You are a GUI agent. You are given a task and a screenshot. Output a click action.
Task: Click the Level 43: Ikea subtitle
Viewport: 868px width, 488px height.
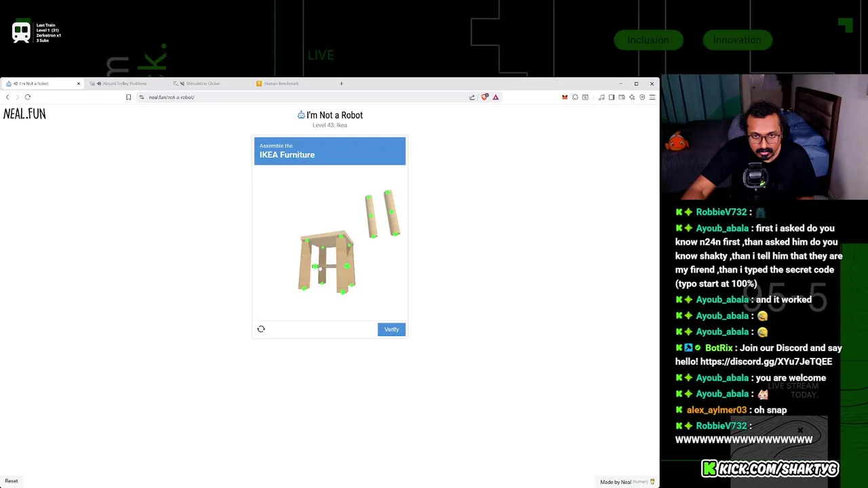click(330, 125)
